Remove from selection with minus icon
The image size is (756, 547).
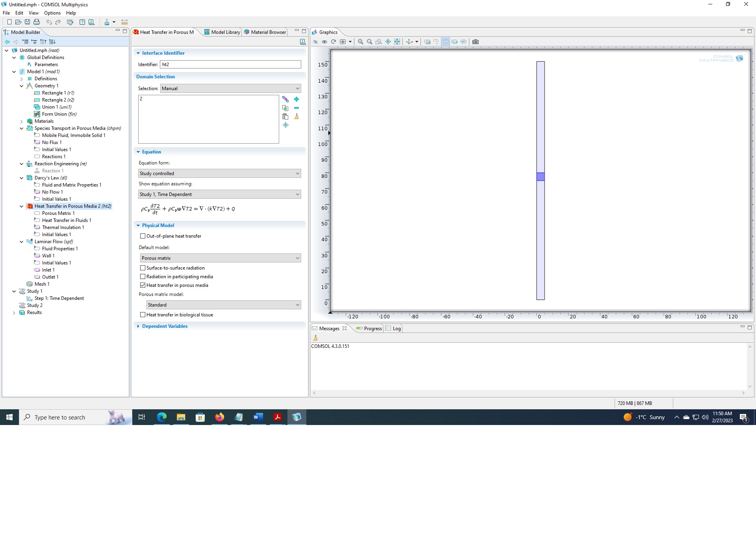coord(296,108)
